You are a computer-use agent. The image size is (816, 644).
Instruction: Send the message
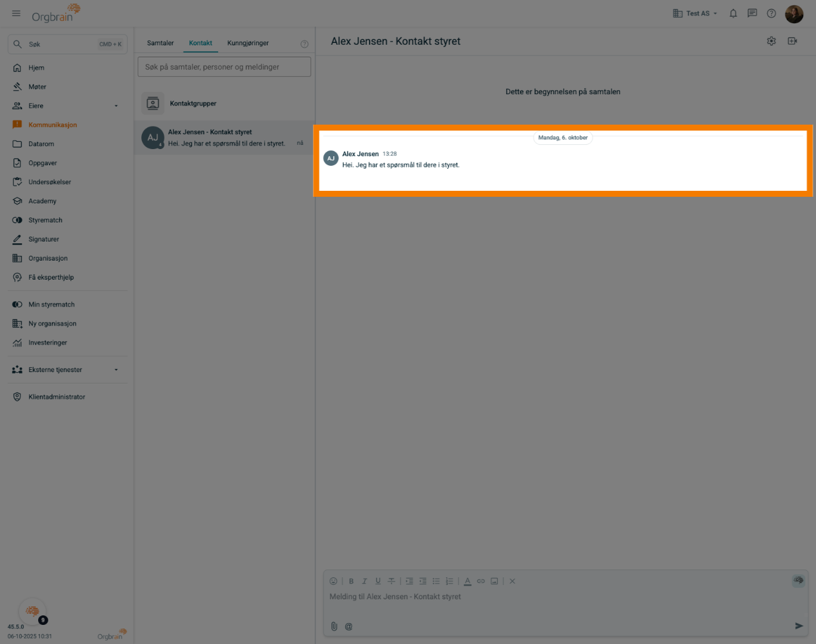(799, 626)
